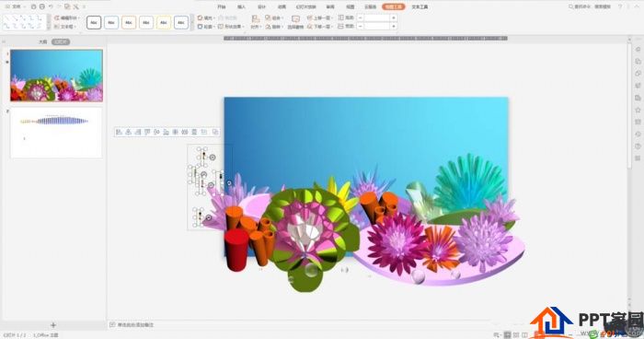644x339 pixels.
Task: Toggle the slide sorter view in the status bar
Action: (516, 335)
